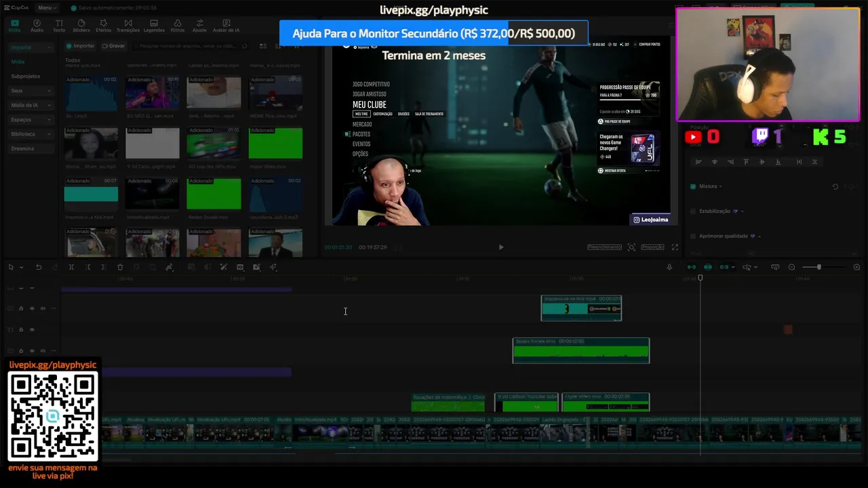The image size is (868, 488).
Task: Collapse the Importar sidebar section
Action: pyautogui.click(x=31, y=47)
